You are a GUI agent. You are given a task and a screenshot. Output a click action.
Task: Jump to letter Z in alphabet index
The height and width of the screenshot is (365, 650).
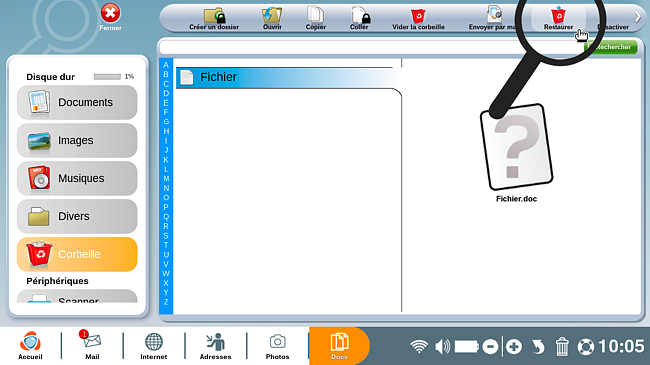166,302
